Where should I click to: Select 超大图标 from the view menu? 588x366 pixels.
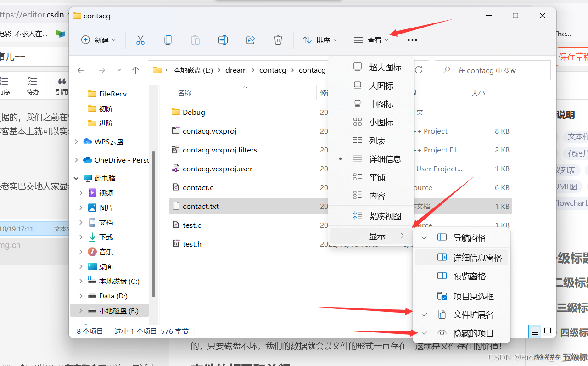point(386,67)
